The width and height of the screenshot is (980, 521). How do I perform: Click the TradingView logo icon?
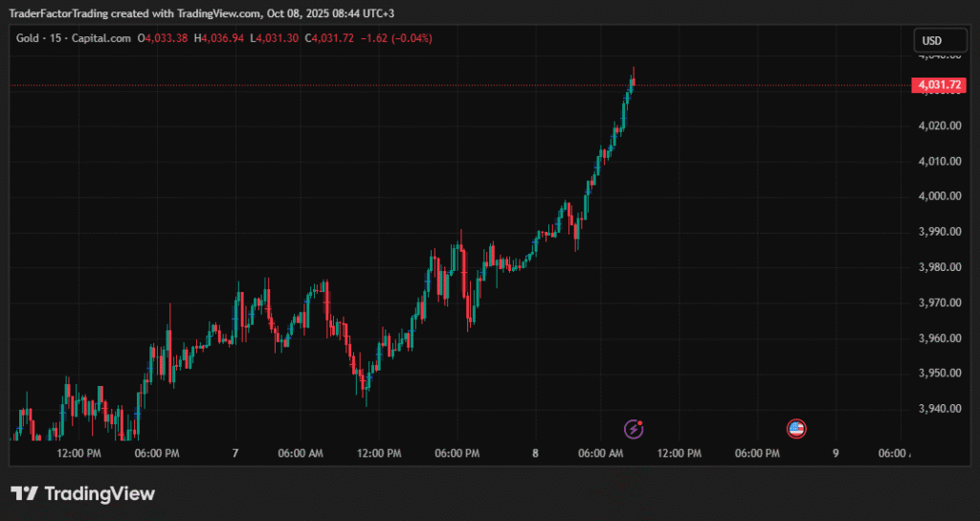[24, 493]
